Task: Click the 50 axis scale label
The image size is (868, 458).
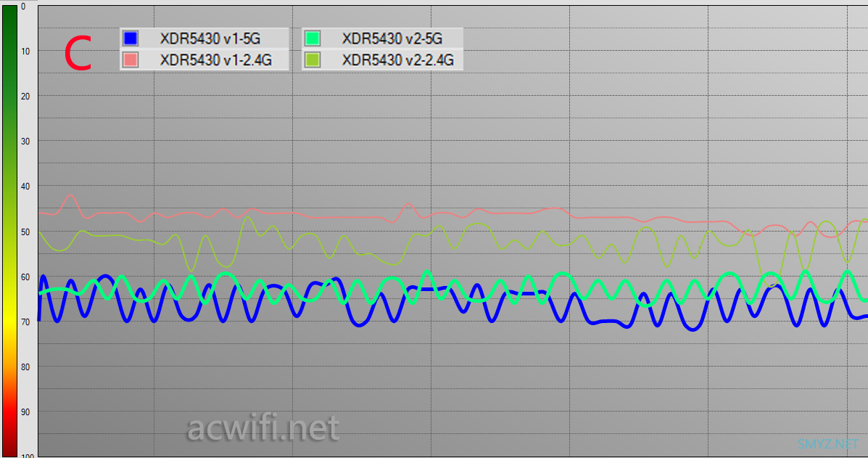Action: pos(25,232)
